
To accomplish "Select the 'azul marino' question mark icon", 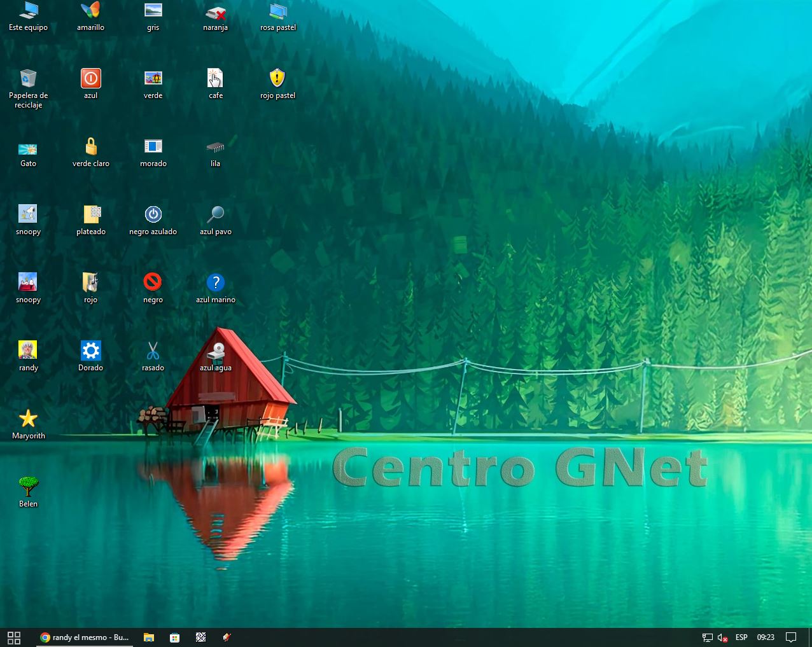I will (x=216, y=282).
